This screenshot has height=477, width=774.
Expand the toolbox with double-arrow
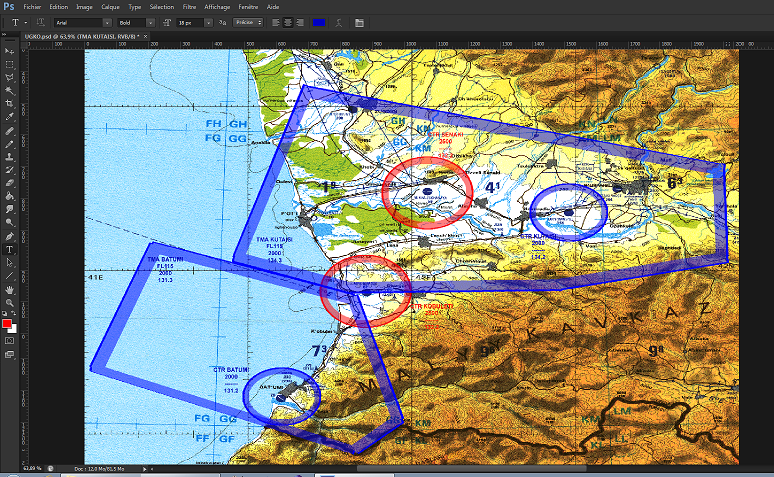coord(4,35)
